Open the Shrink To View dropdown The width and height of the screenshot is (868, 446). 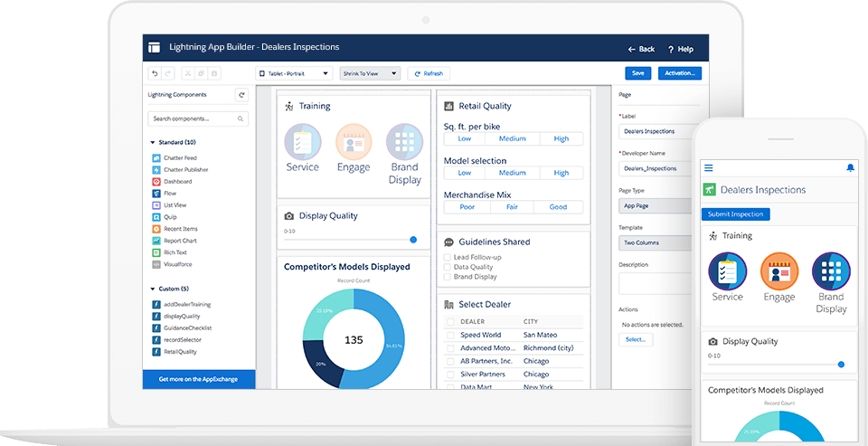pos(371,73)
